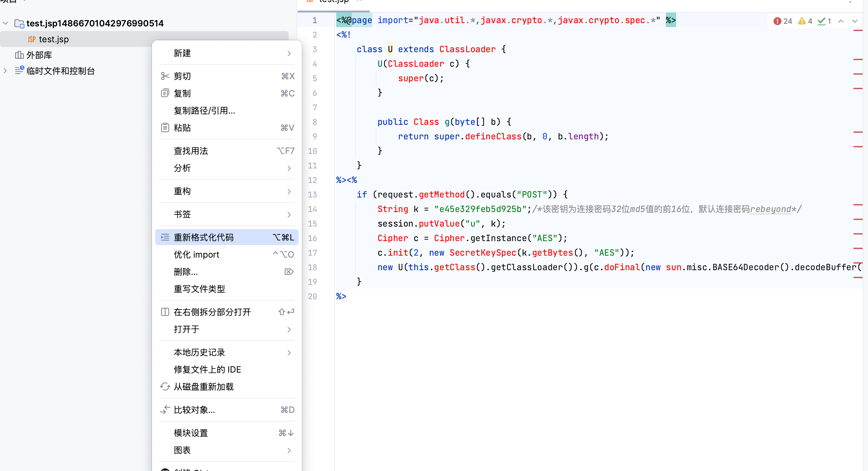The image size is (868, 471).
Task: Click the green typo check indicator showing 1
Action: (824, 21)
